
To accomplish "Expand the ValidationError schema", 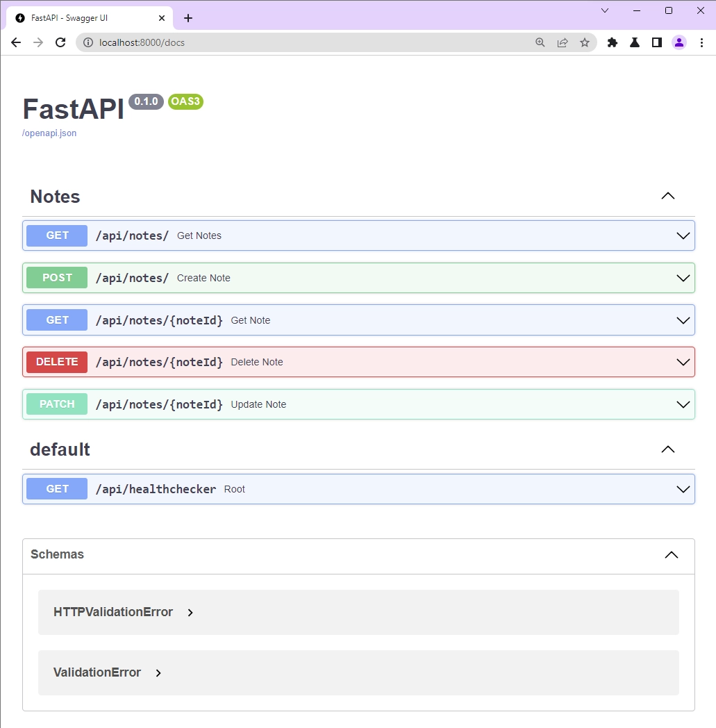I will (x=158, y=673).
